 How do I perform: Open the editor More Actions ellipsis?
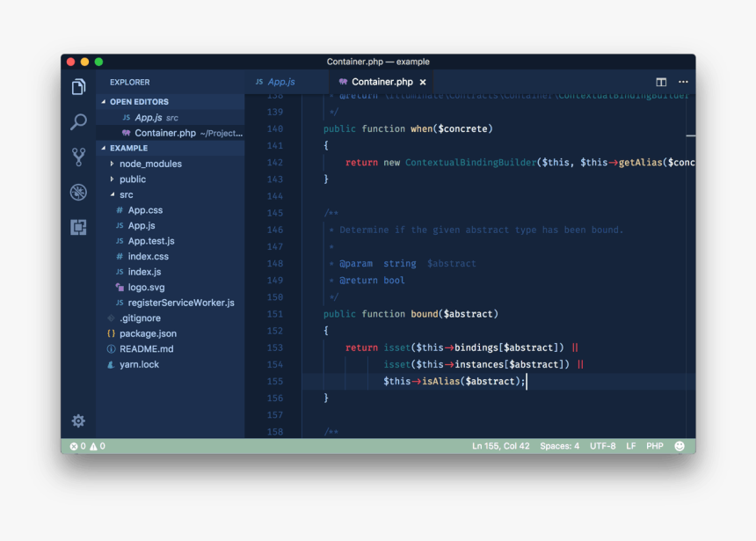point(683,82)
